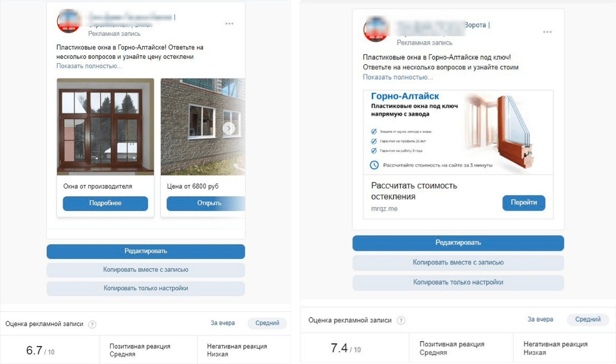Click right Копировать вместе с записью button
The image size is (616, 364).
click(458, 262)
